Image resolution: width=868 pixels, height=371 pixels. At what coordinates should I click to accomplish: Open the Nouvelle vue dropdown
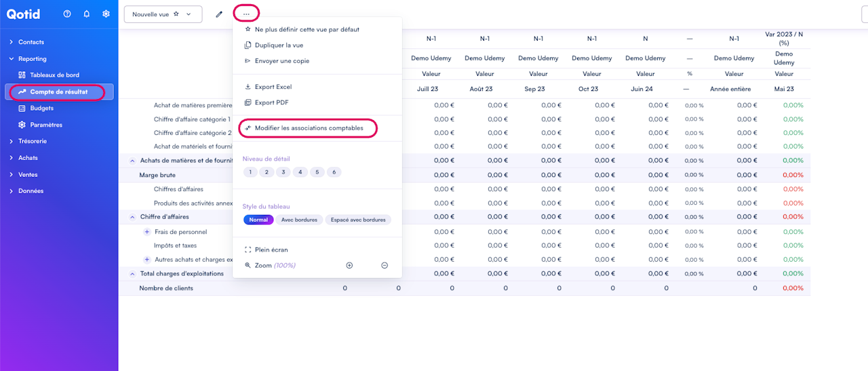tap(163, 14)
